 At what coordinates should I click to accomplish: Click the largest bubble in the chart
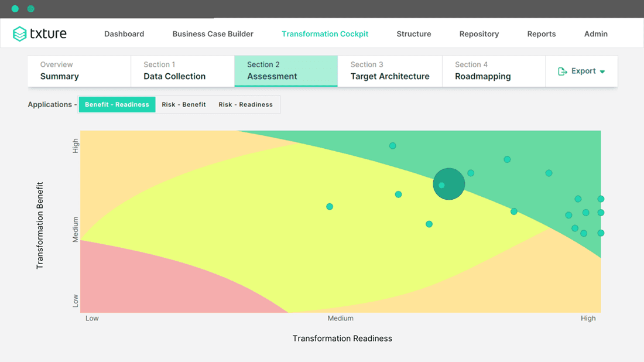pyautogui.click(x=448, y=183)
